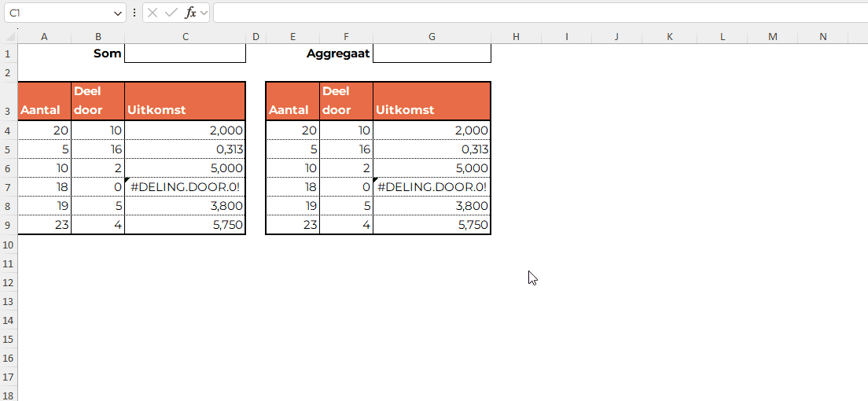The height and width of the screenshot is (401, 868).
Task: Click cell A9 containing 23
Action: 44,225
